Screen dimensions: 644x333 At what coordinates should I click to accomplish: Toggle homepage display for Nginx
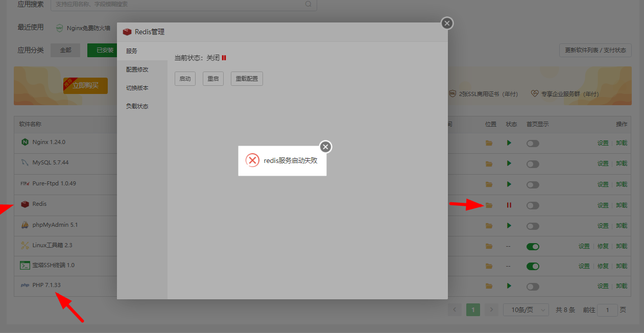(x=533, y=144)
